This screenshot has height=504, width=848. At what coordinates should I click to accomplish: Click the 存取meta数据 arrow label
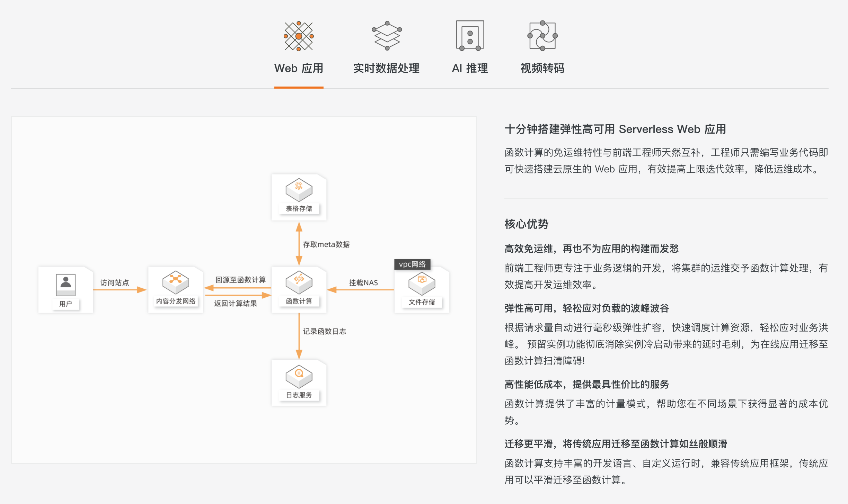click(x=326, y=244)
